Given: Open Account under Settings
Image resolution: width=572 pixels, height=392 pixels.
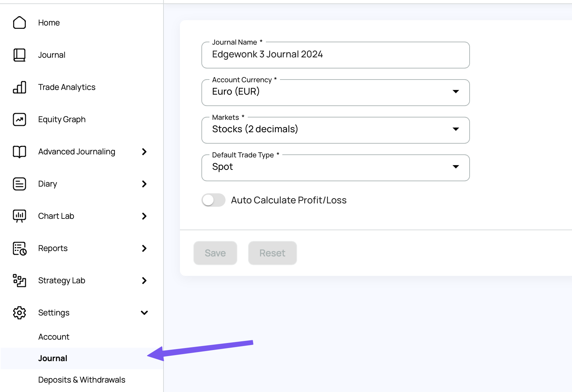Looking at the screenshot, I should pyautogui.click(x=54, y=337).
